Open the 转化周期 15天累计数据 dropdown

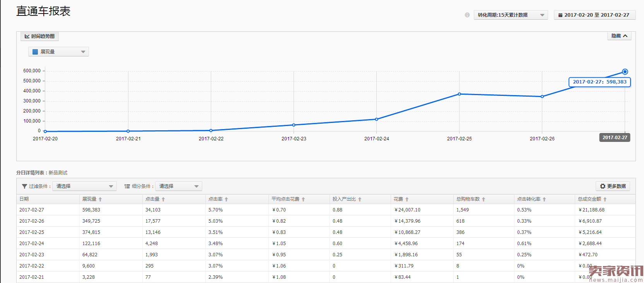click(x=511, y=15)
